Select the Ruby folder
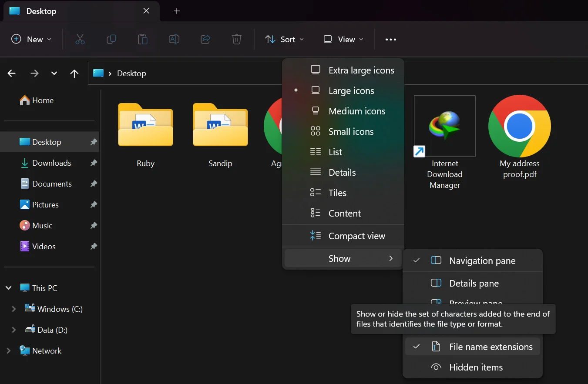This screenshot has width=588, height=384. coord(145,135)
